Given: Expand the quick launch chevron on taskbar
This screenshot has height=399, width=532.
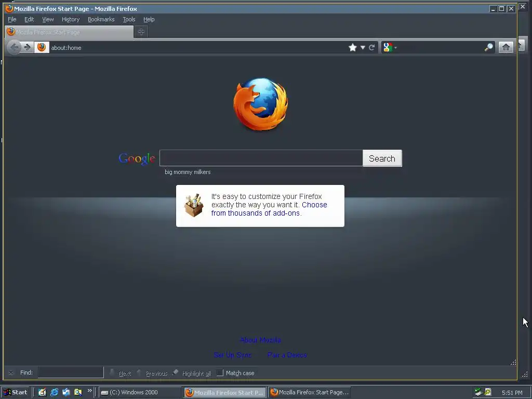Looking at the screenshot, I should pos(89,391).
